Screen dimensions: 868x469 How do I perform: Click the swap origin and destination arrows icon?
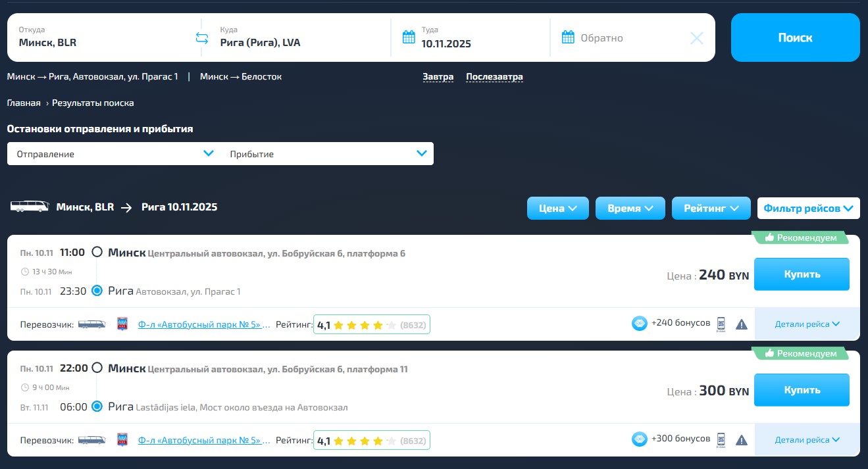click(x=202, y=38)
